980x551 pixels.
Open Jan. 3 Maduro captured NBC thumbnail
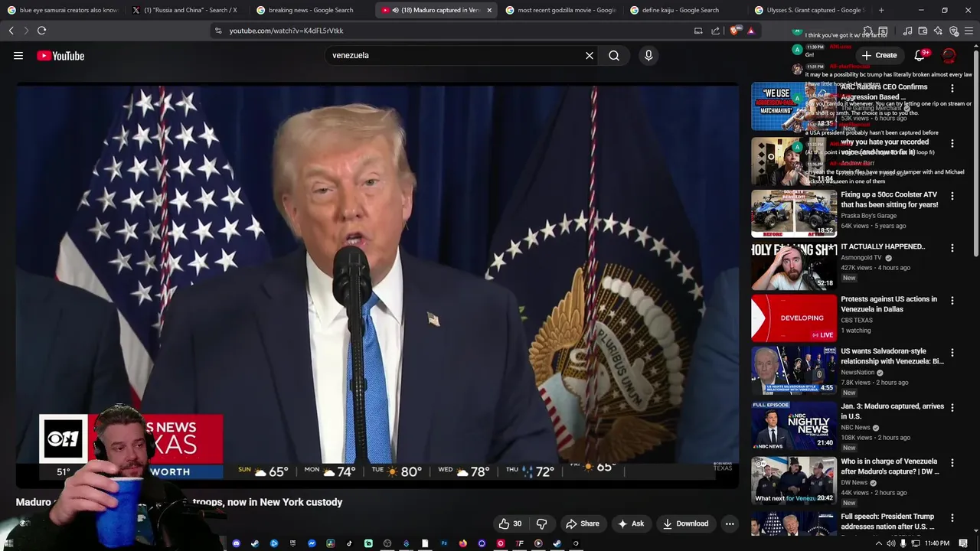pos(794,424)
